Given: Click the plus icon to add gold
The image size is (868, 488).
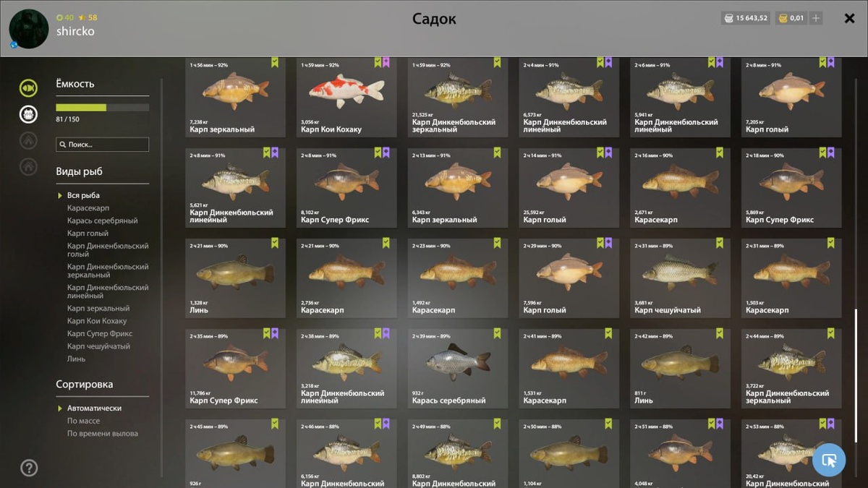Looking at the screenshot, I should pos(816,18).
